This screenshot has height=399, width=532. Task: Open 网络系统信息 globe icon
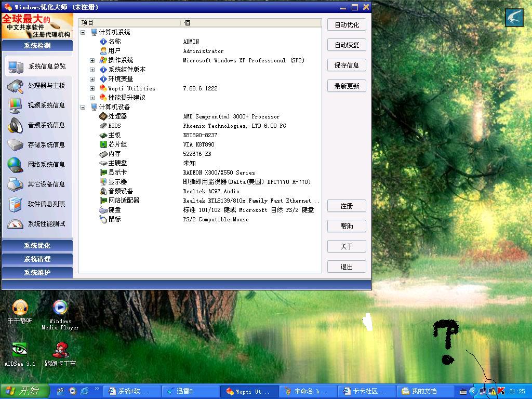point(16,165)
